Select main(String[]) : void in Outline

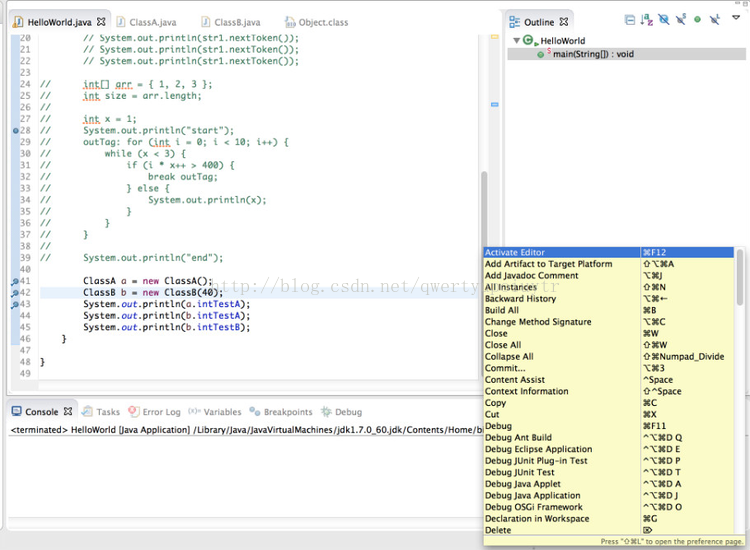(x=593, y=54)
